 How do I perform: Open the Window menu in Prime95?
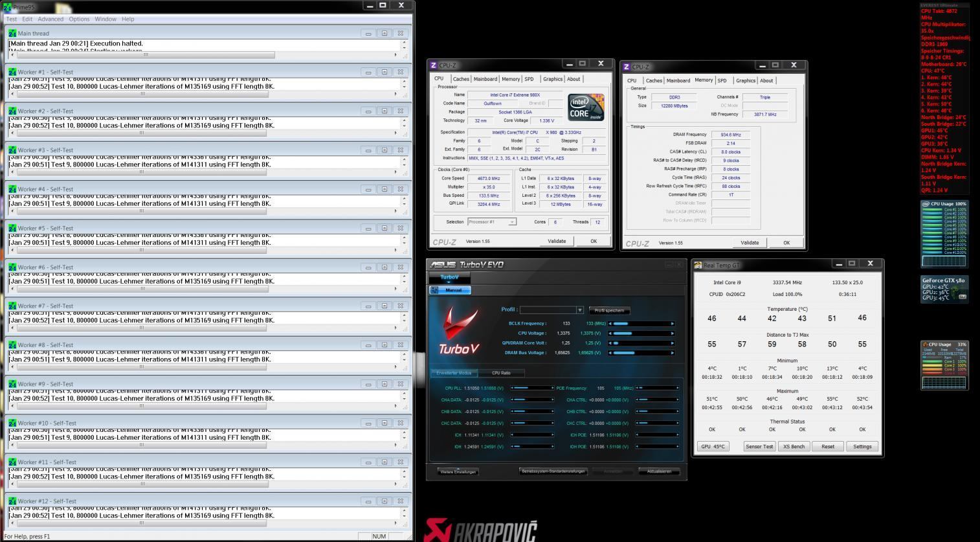(106, 19)
